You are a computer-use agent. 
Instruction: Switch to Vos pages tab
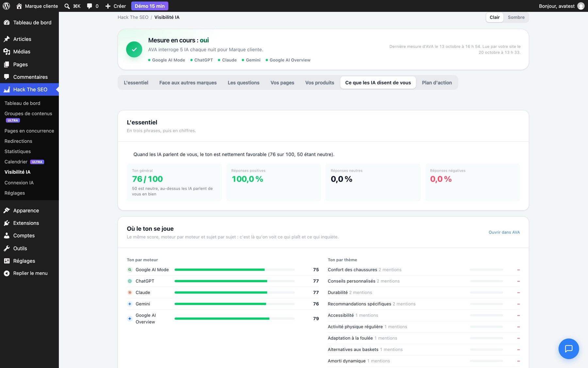coord(282,83)
